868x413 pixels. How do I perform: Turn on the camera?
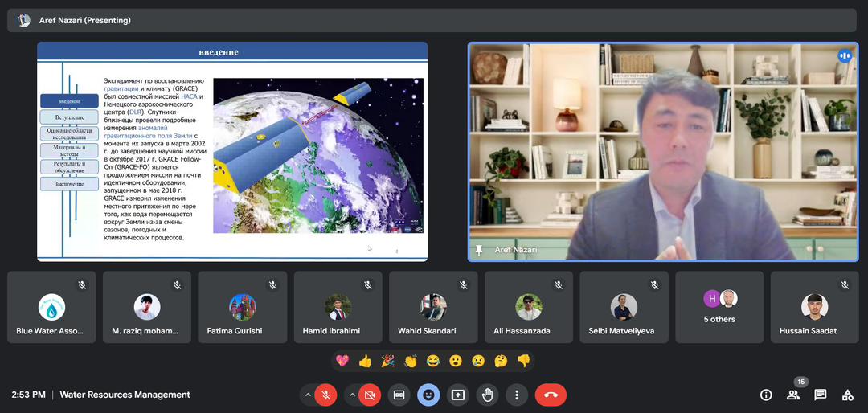point(370,395)
